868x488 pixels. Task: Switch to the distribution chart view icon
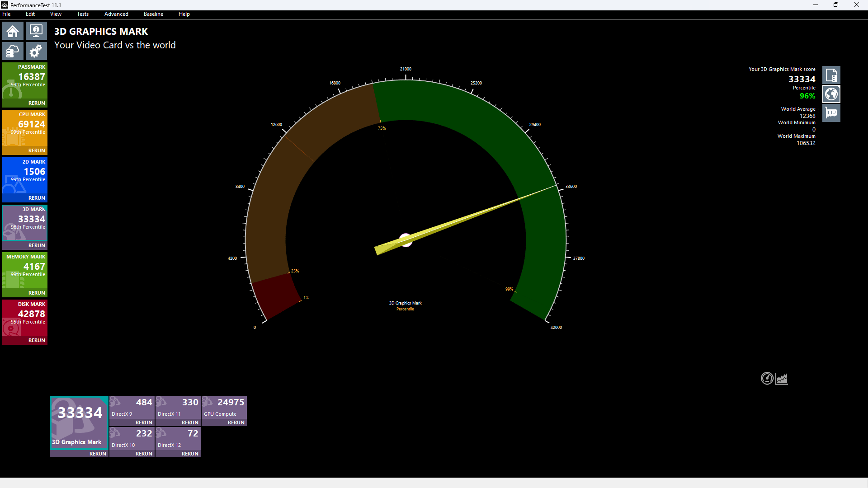tap(782, 378)
